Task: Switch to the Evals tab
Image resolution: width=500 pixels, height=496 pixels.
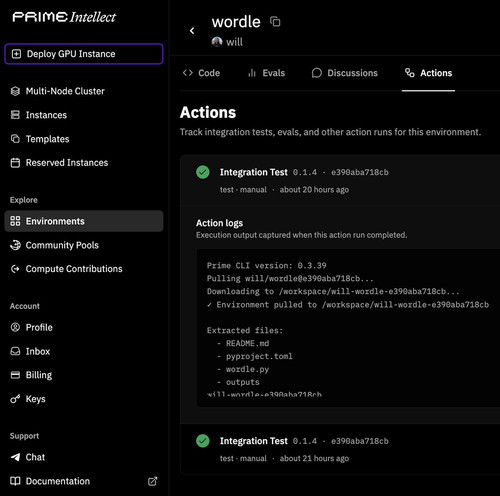Action: 266,73
